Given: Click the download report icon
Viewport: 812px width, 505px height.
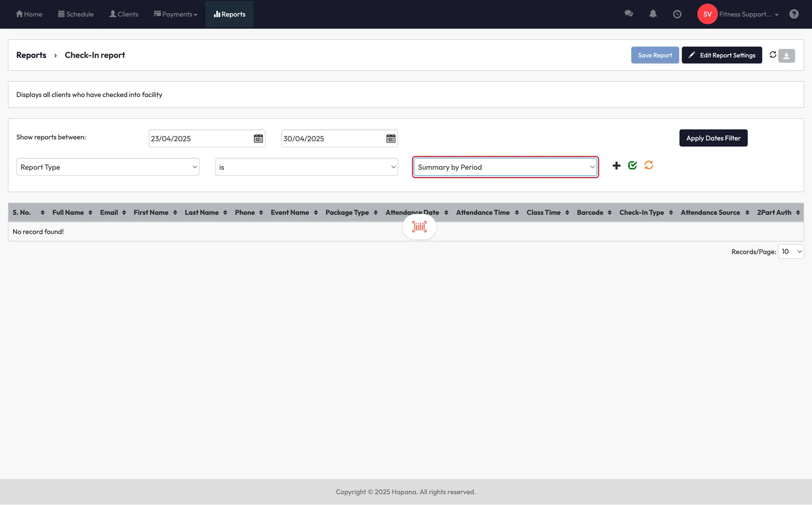Looking at the screenshot, I should [787, 56].
